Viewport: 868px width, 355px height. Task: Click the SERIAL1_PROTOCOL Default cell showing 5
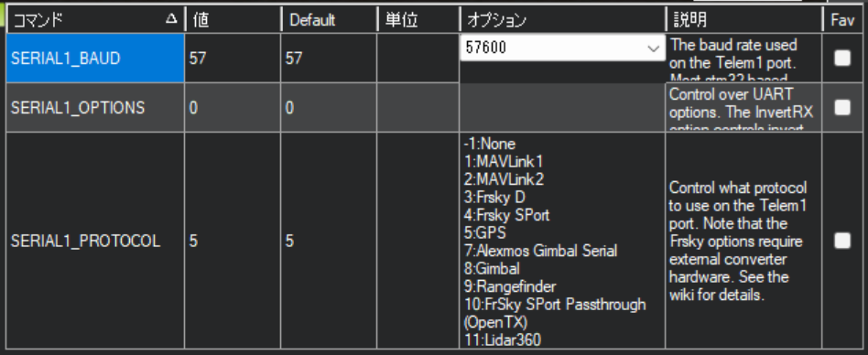coord(330,242)
